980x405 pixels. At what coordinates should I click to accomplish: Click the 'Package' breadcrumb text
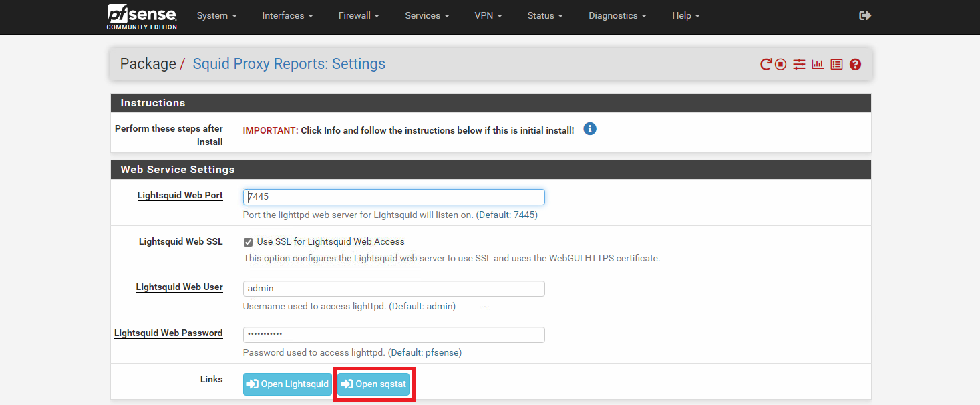pos(148,64)
